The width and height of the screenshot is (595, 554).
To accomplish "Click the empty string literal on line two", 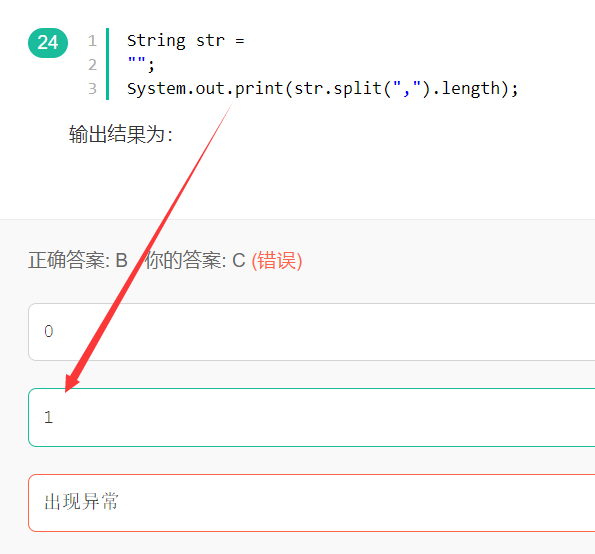I will click(x=137, y=60).
